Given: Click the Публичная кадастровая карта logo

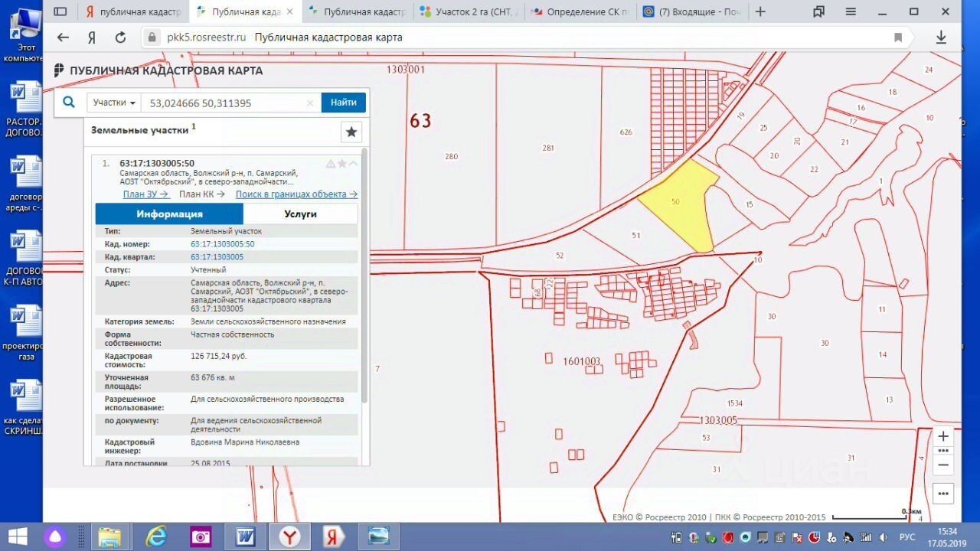Looking at the screenshot, I should click(158, 70).
